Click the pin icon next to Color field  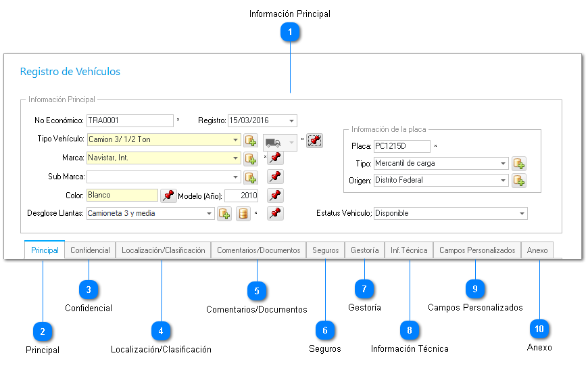168,196
